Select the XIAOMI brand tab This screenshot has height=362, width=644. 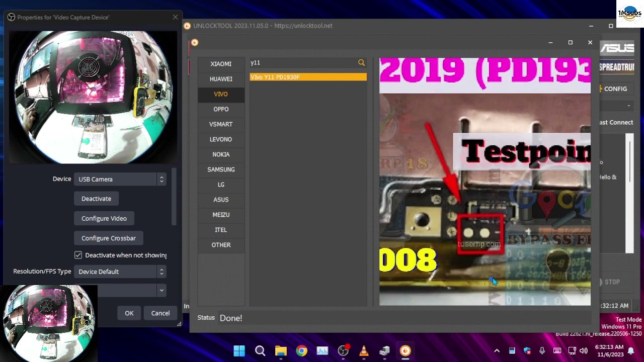[x=221, y=64]
